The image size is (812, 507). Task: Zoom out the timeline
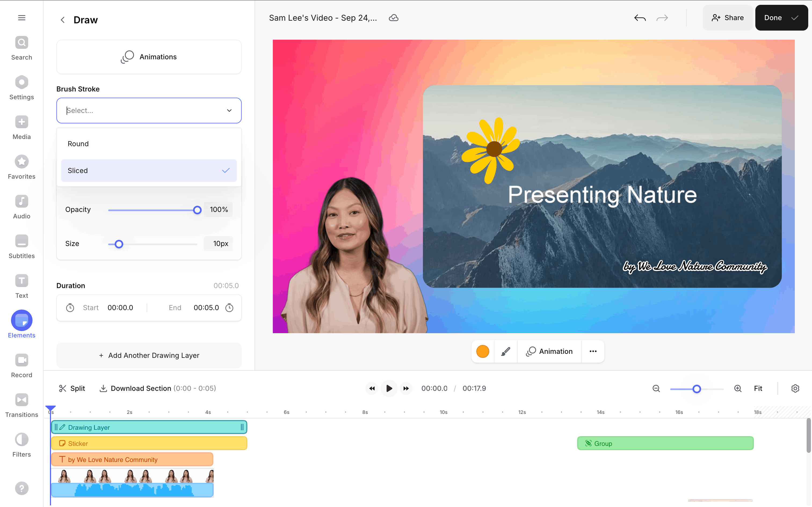656,388
